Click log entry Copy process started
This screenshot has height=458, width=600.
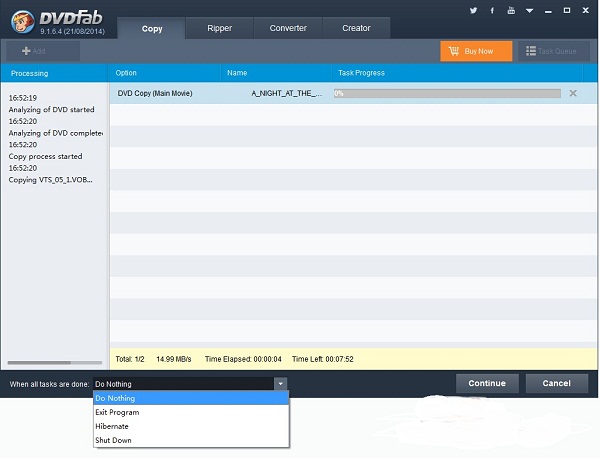pyautogui.click(x=45, y=156)
